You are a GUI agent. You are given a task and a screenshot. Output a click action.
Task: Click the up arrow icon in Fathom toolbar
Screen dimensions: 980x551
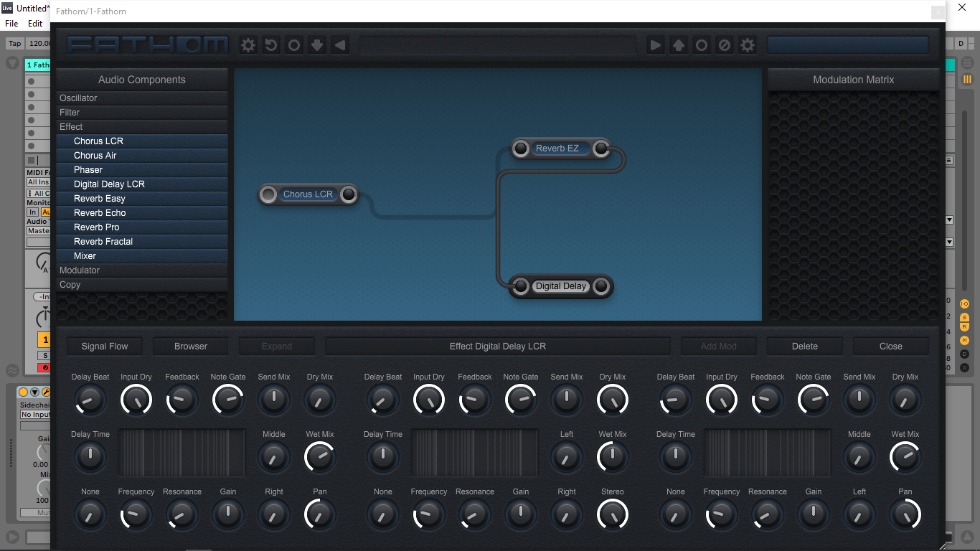click(679, 45)
